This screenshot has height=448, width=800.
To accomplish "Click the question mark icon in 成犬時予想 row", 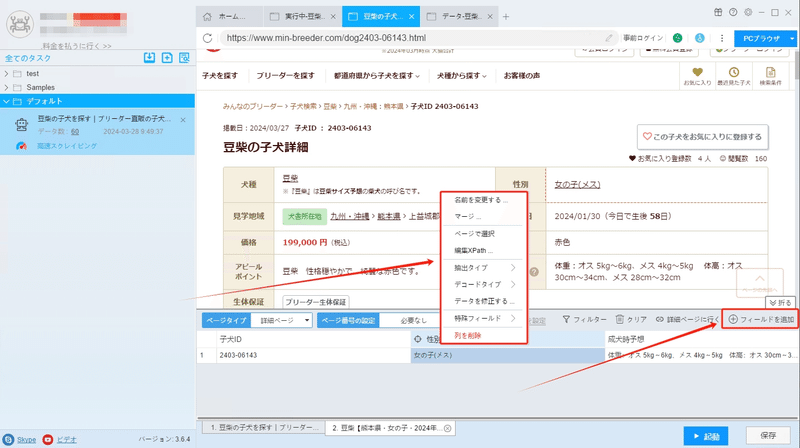I will pyautogui.click(x=534, y=272).
